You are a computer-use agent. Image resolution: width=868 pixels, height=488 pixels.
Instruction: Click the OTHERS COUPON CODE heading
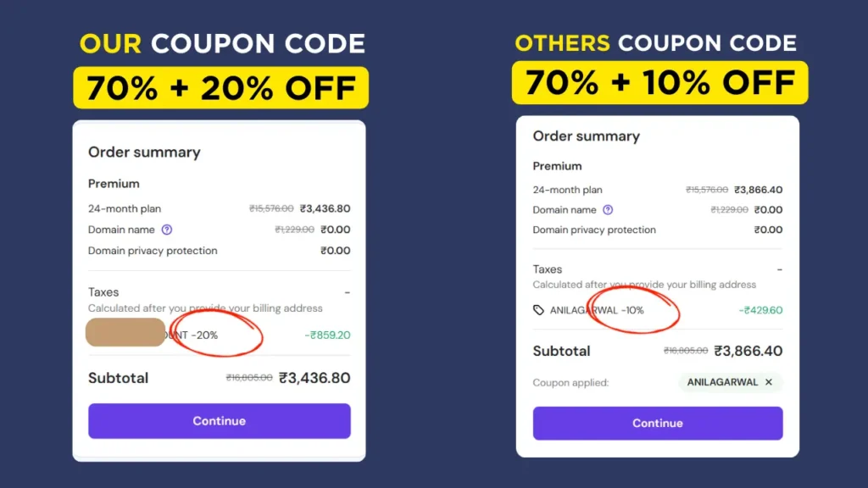tap(655, 42)
